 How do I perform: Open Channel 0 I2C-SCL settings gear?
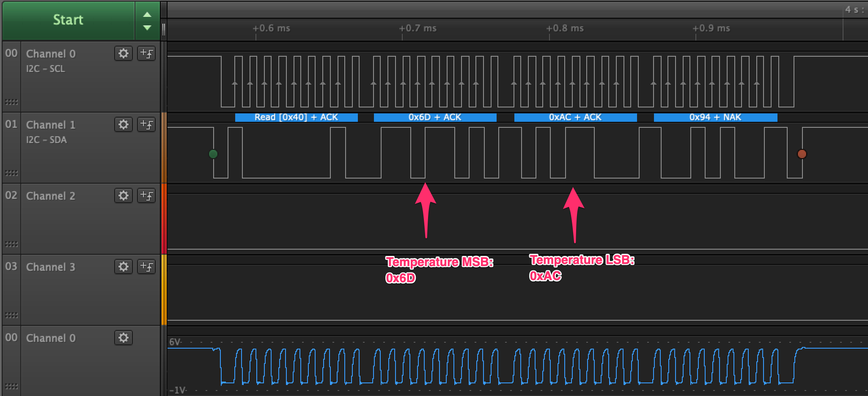(123, 53)
